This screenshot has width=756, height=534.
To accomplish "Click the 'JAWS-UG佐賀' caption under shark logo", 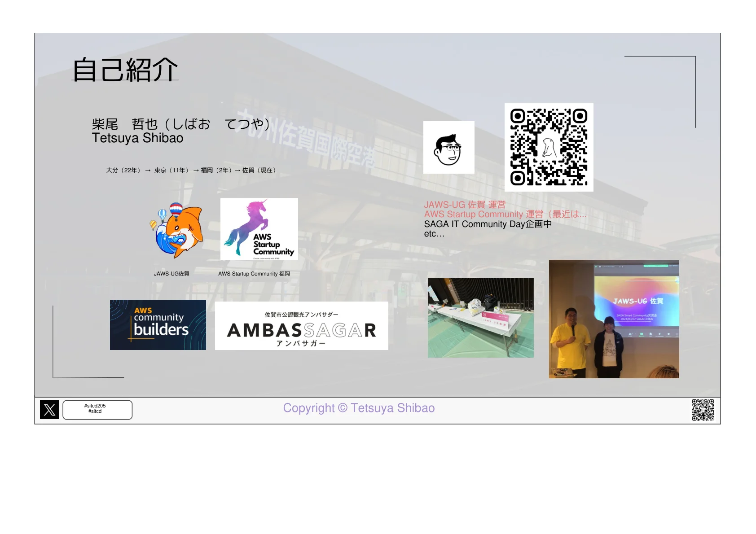I will [x=171, y=274].
